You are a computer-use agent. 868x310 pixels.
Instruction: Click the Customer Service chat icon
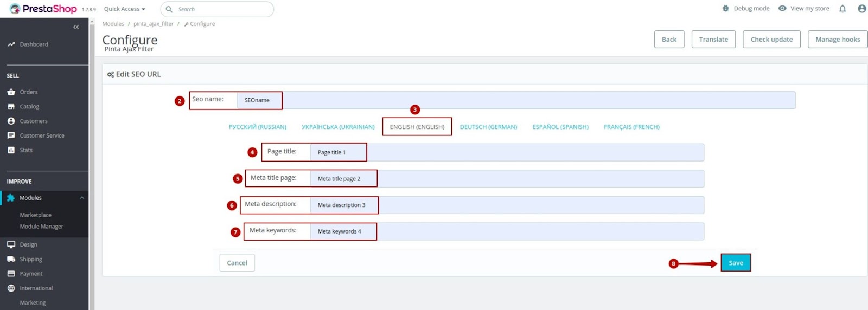point(11,135)
